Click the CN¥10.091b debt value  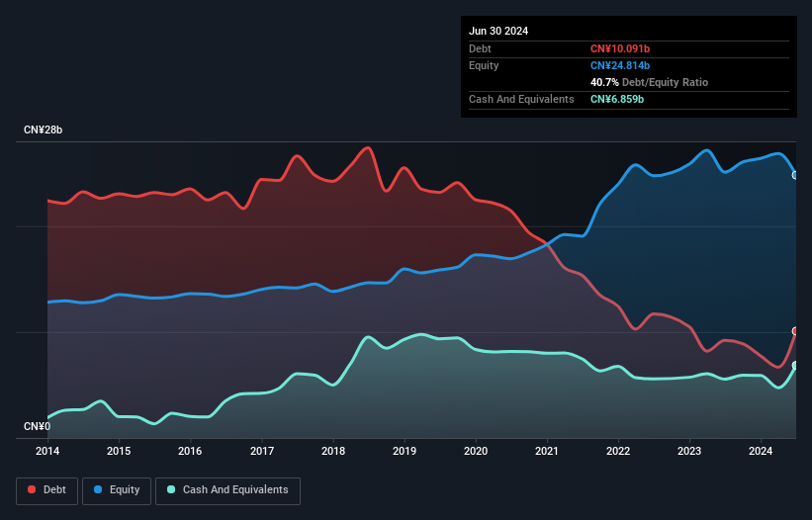click(x=620, y=48)
